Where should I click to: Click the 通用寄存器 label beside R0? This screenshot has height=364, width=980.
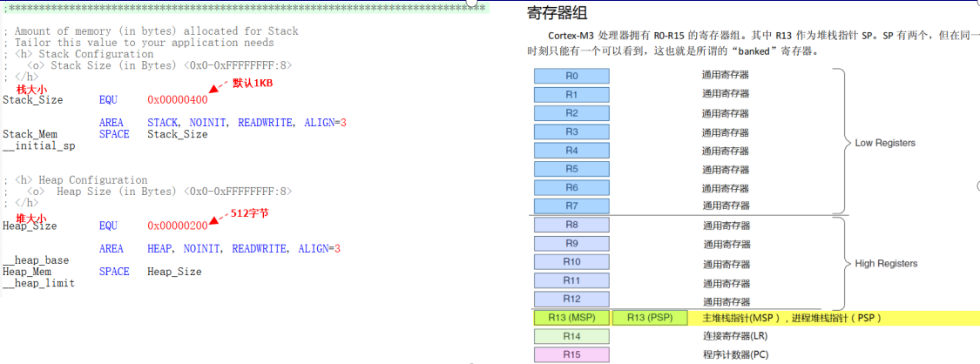[x=725, y=75]
